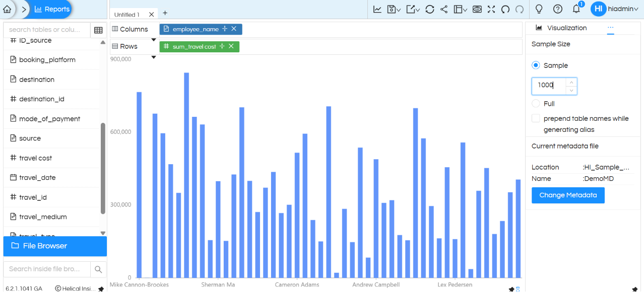The image size is (644, 293).
Task: Select the Sample radio button
Action: click(x=536, y=65)
